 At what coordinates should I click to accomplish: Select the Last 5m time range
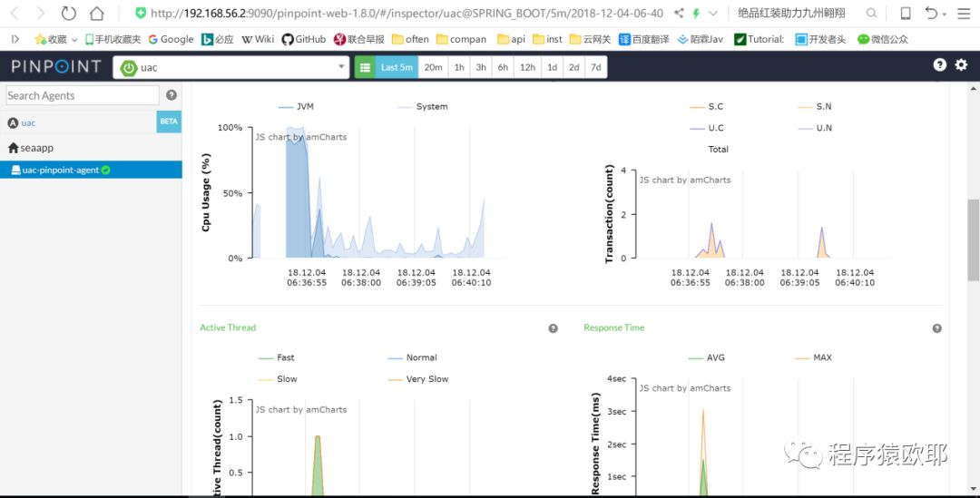point(397,67)
